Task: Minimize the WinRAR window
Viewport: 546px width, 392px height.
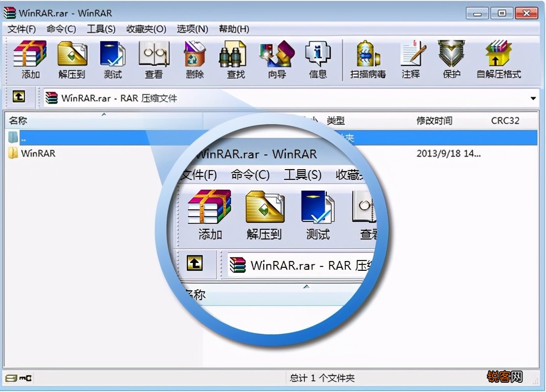Action: pyautogui.click(x=478, y=13)
